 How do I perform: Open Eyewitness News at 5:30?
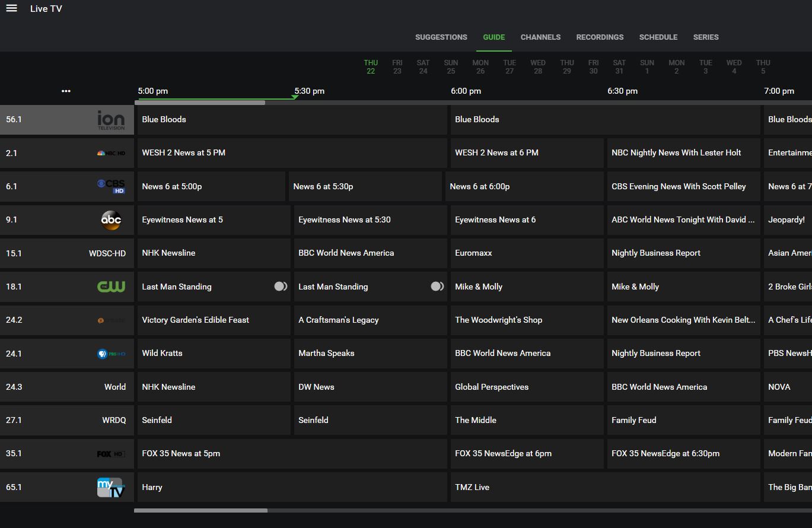(370, 220)
